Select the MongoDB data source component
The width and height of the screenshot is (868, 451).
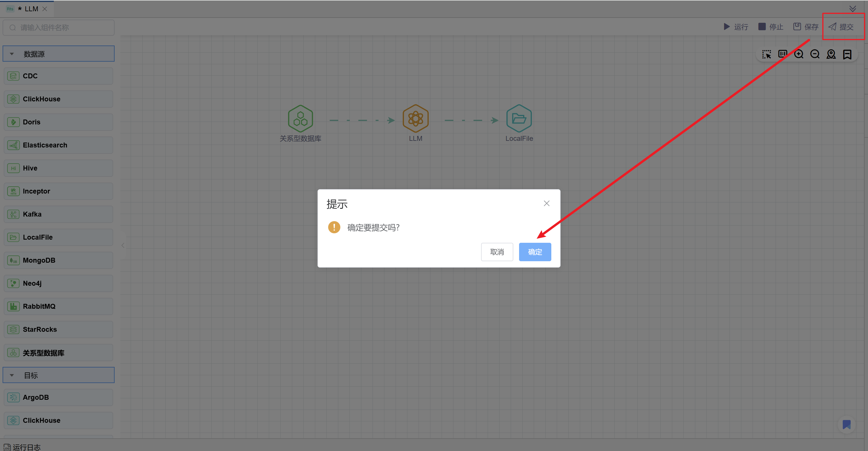pos(59,260)
